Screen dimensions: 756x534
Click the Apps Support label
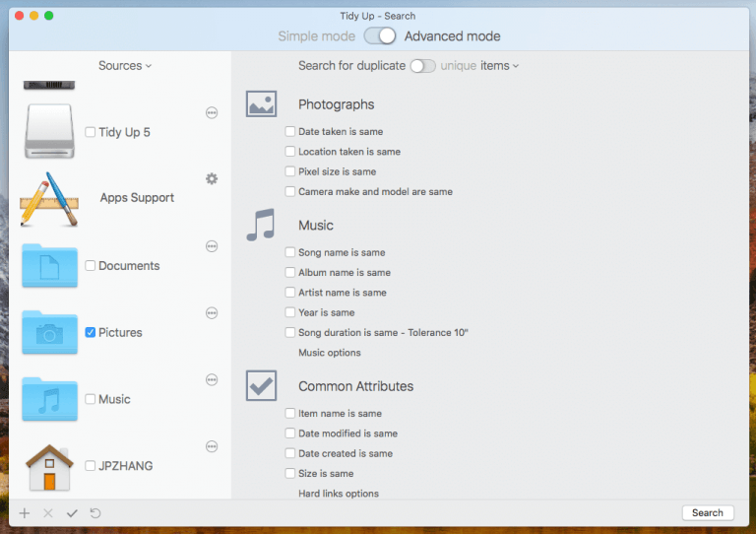137,198
